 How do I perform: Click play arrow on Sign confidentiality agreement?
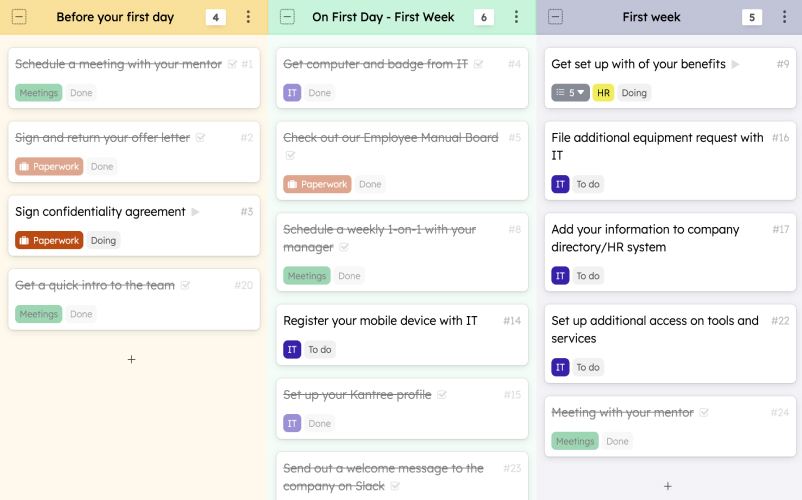click(195, 212)
